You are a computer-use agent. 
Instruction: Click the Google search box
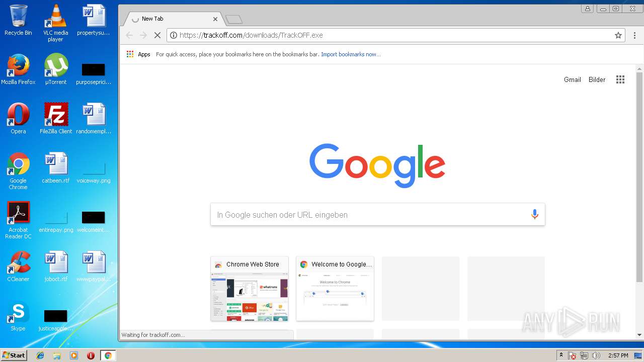pyautogui.click(x=377, y=215)
